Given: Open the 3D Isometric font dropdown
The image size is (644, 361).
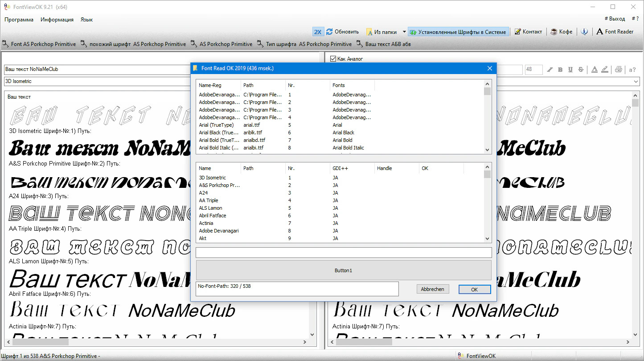Looking at the screenshot, I should point(97,82).
